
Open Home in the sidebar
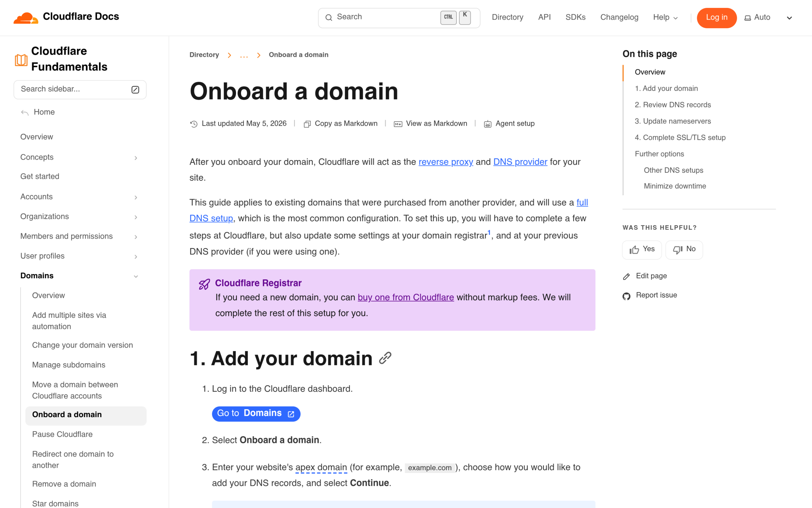pyautogui.click(x=44, y=112)
